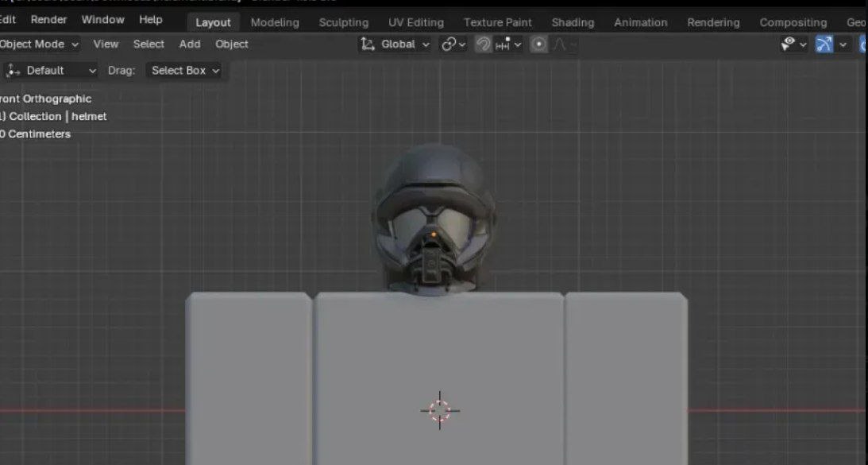Click the 3D cursor on the torso

(x=439, y=411)
